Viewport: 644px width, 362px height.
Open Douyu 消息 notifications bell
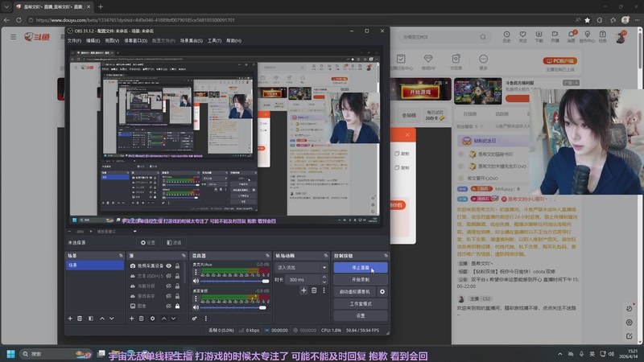click(571, 36)
